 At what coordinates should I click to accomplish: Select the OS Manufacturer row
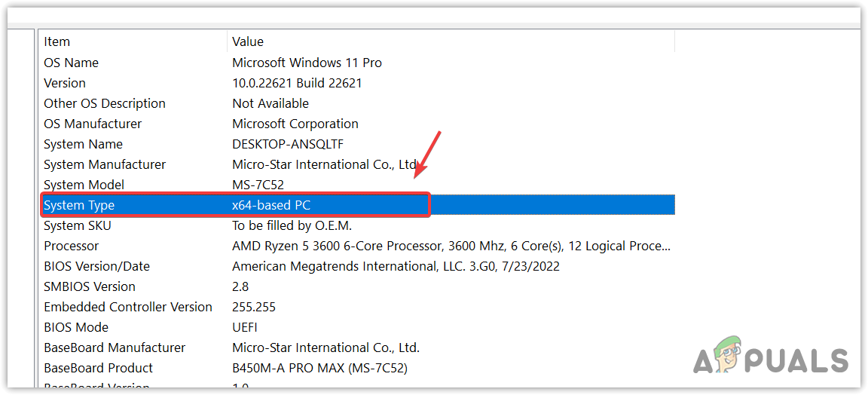(93, 124)
